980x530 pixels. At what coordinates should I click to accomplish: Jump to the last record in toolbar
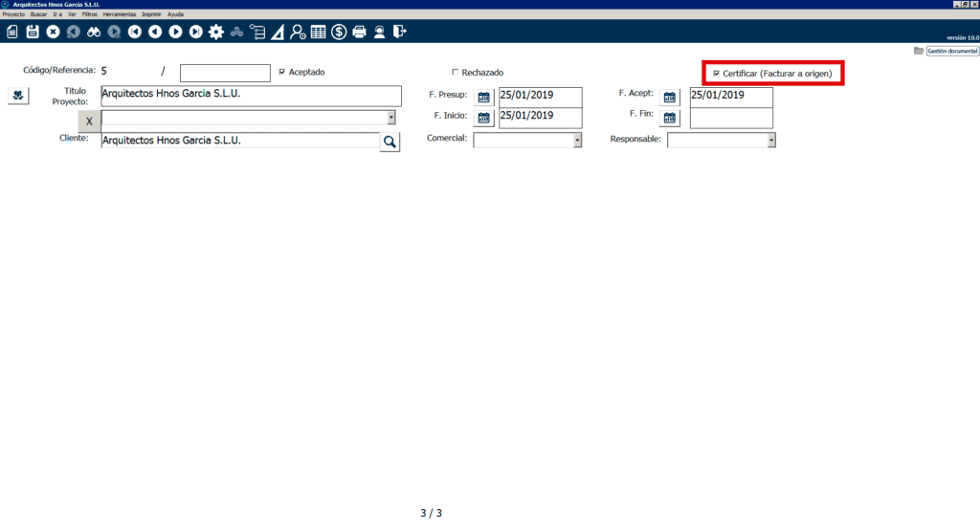point(195,32)
